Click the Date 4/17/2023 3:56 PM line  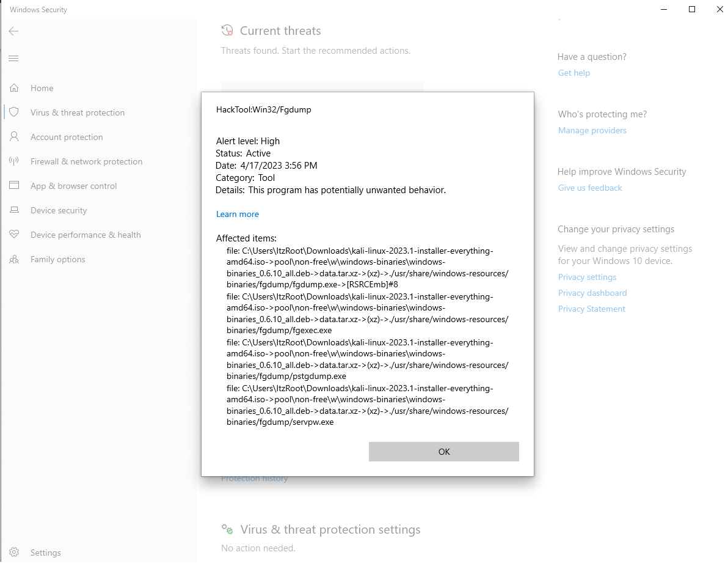coord(266,166)
